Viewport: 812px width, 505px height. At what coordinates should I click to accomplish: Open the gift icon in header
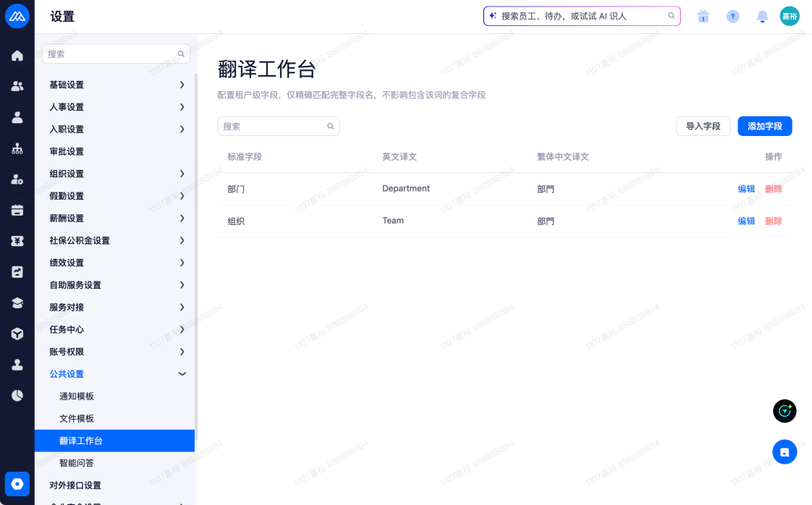[x=703, y=17]
